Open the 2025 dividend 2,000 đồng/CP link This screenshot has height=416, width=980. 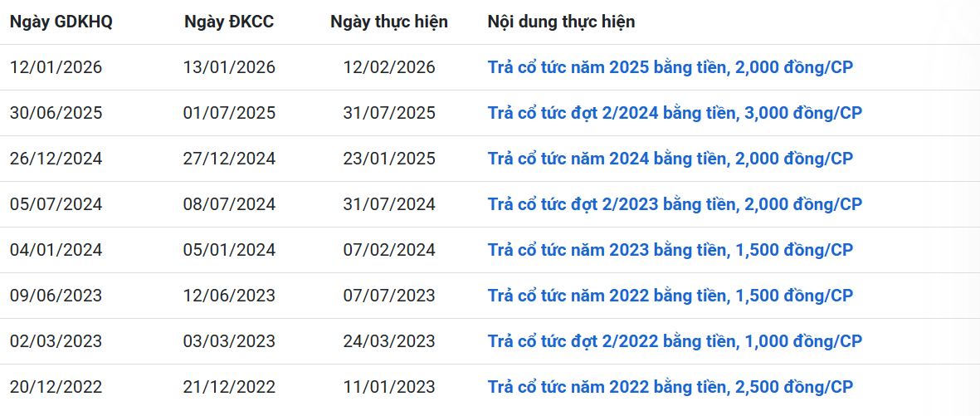670,67
